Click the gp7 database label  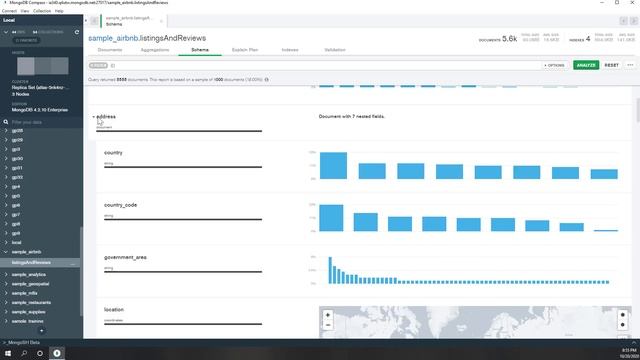[x=16, y=215]
